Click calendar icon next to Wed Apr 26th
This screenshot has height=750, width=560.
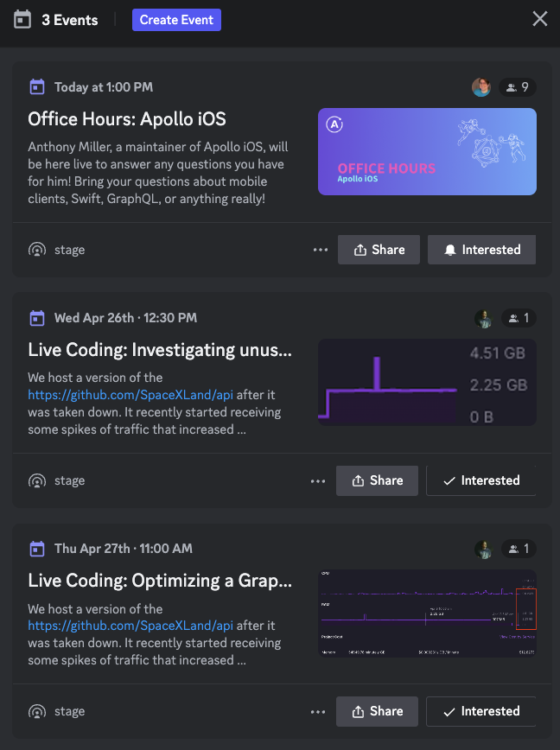click(x=37, y=318)
